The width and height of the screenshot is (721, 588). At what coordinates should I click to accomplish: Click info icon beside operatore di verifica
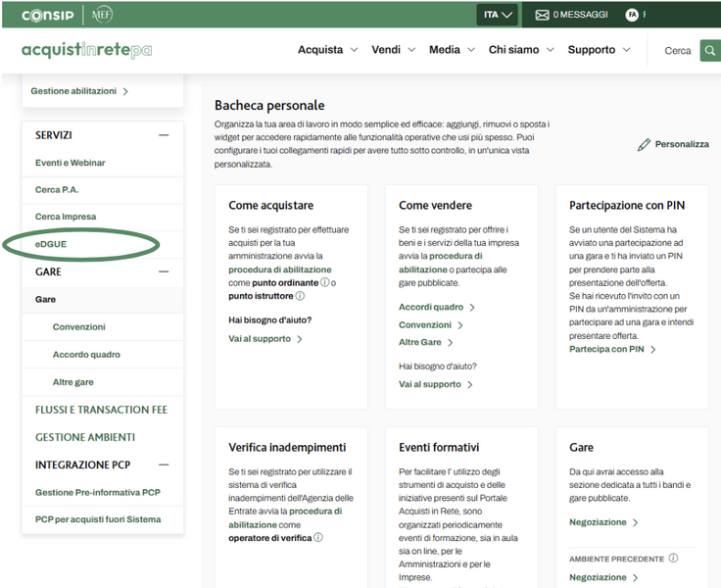pyautogui.click(x=318, y=537)
